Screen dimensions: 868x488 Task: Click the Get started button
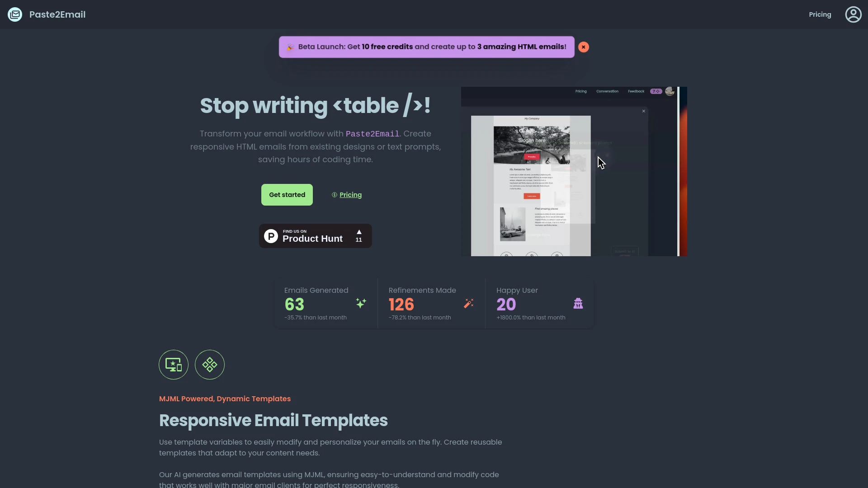[x=287, y=195]
